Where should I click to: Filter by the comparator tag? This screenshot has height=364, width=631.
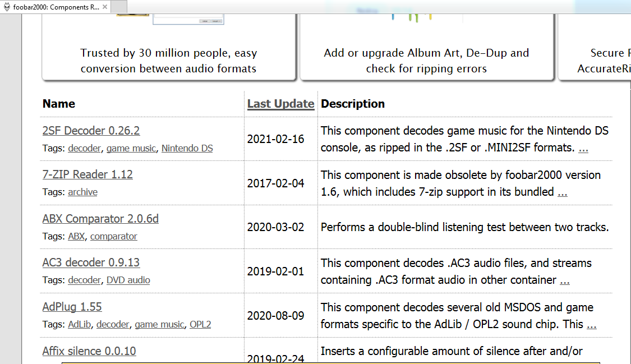(x=113, y=237)
